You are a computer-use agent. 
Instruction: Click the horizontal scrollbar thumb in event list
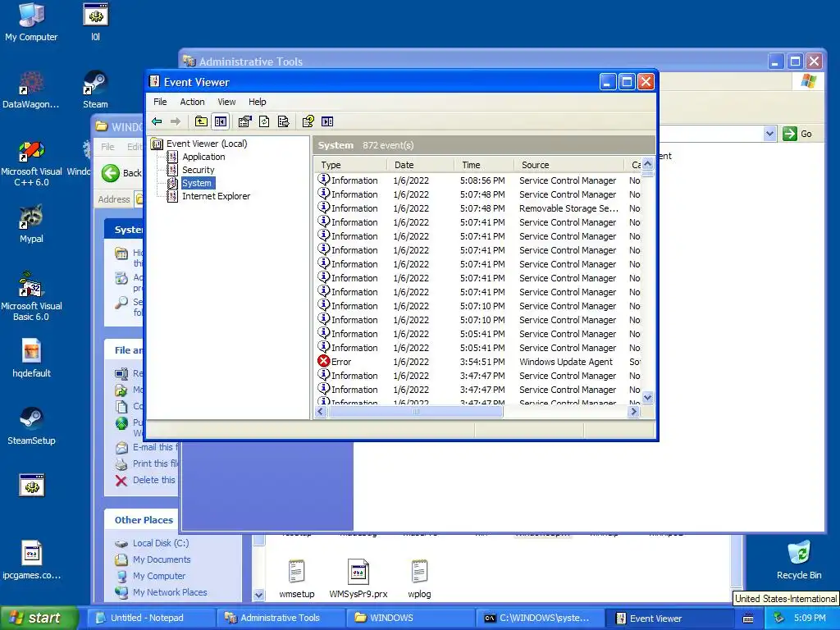pyautogui.click(x=416, y=412)
